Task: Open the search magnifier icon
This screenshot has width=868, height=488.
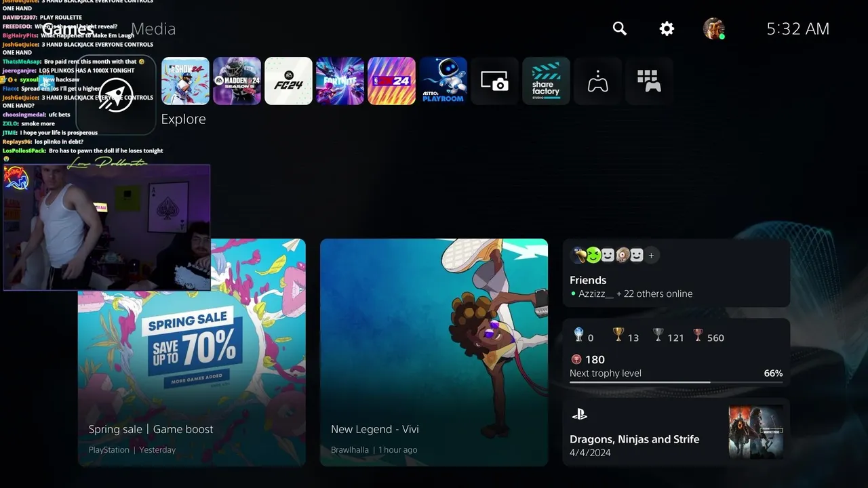Action: coord(620,28)
